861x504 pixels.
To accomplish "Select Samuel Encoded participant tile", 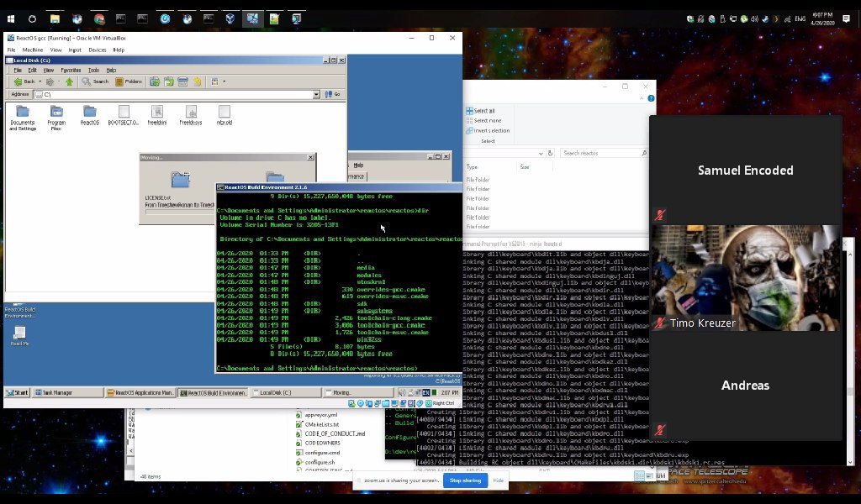I will click(746, 170).
